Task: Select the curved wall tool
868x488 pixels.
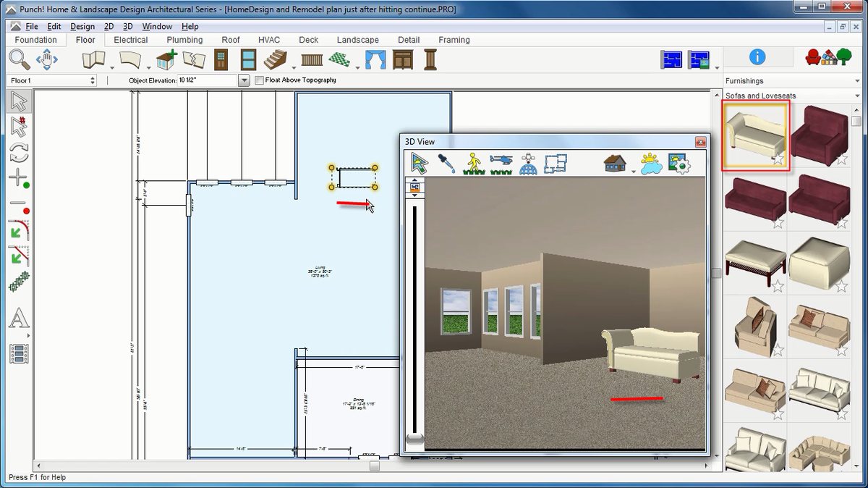Action: tap(130, 59)
